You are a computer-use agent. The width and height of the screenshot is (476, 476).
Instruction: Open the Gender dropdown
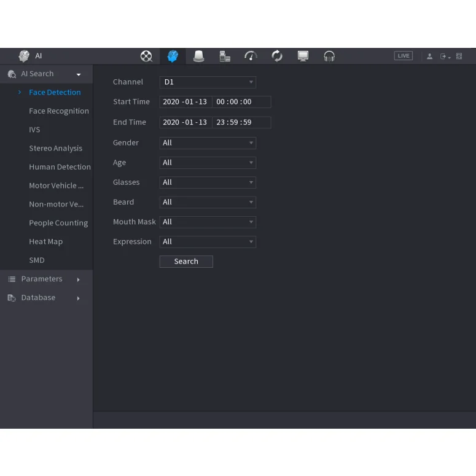tap(208, 143)
